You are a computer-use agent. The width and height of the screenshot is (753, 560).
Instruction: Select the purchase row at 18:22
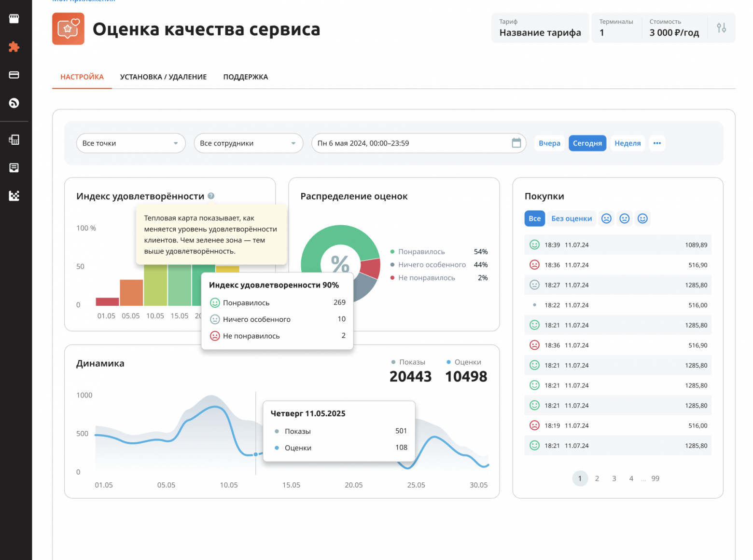click(x=618, y=305)
